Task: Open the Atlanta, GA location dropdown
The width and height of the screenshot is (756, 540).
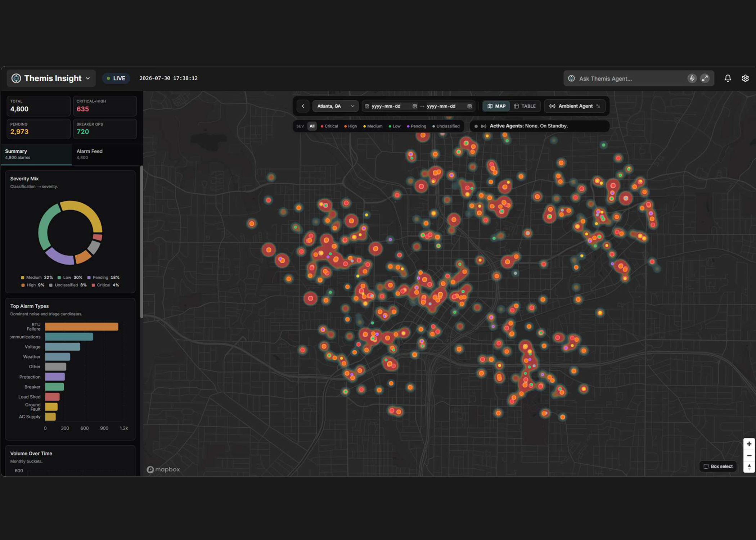Action: [x=335, y=106]
